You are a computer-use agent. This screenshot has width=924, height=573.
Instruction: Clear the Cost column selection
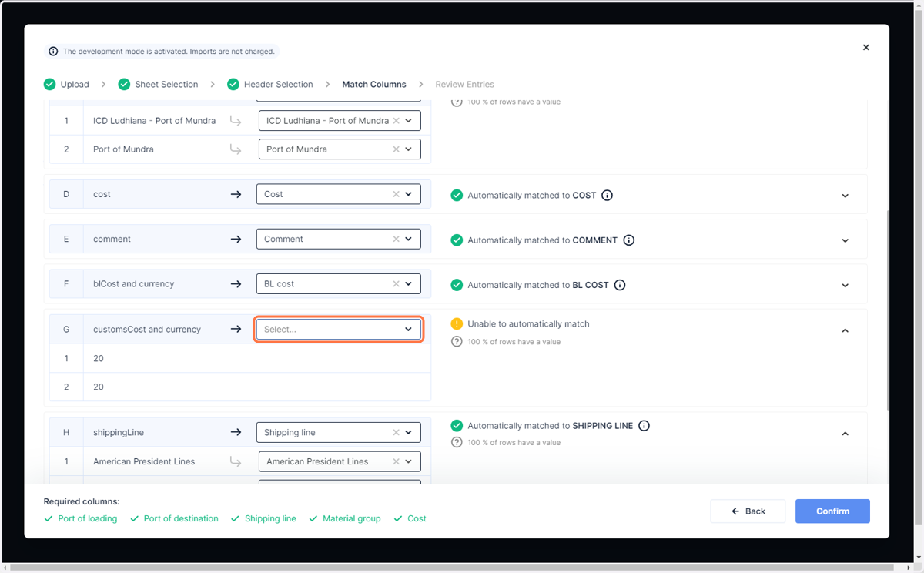[397, 194]
